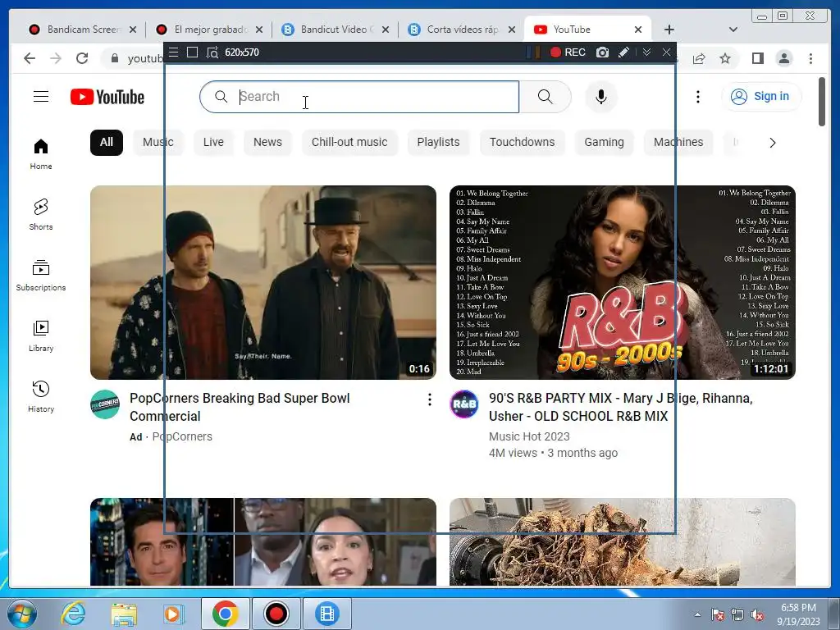Open a new browser tab
The height and width of the screenshot is (630, 840).
(669, 30)
